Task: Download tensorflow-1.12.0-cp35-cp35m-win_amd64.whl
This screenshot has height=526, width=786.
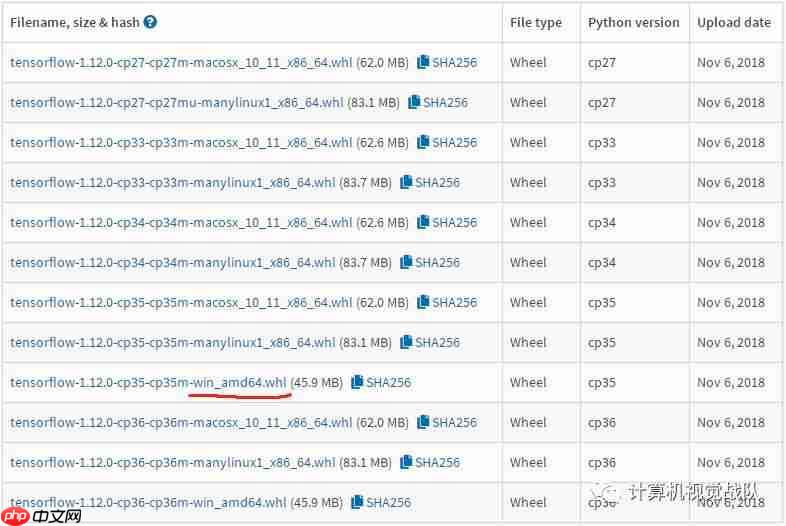Action: click(x=148, y=383)
